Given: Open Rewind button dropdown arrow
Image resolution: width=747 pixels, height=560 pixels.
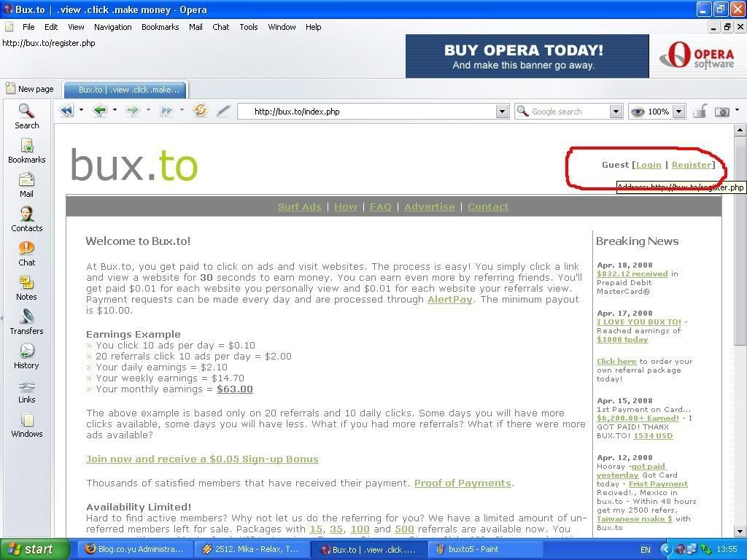Looking at the screenshot, I should pos(81,111).
